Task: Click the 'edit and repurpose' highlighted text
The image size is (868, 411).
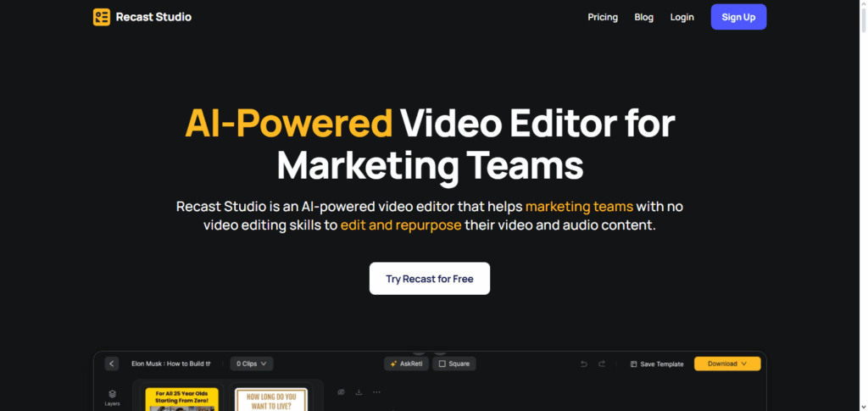Action: (x=401, y=225)
